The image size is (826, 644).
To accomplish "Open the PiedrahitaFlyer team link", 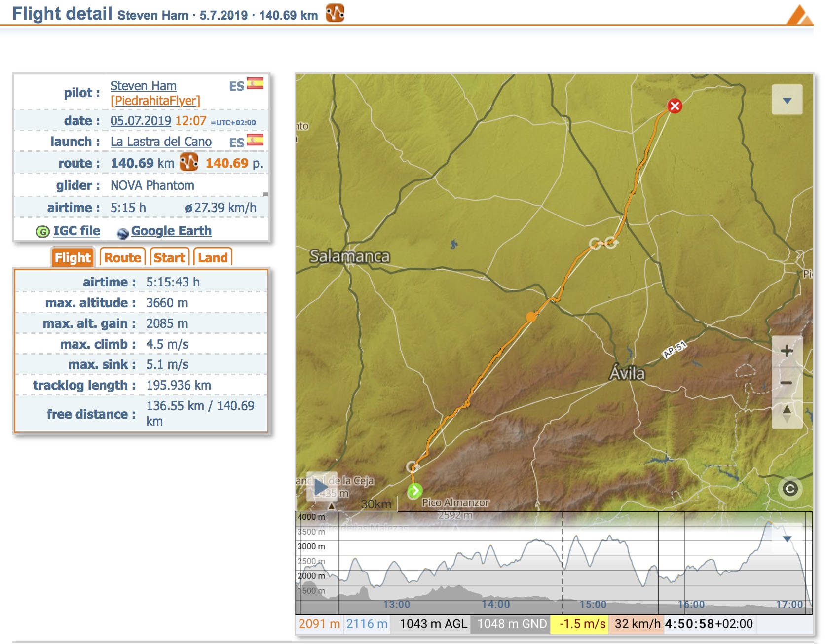I will [155, 101].
